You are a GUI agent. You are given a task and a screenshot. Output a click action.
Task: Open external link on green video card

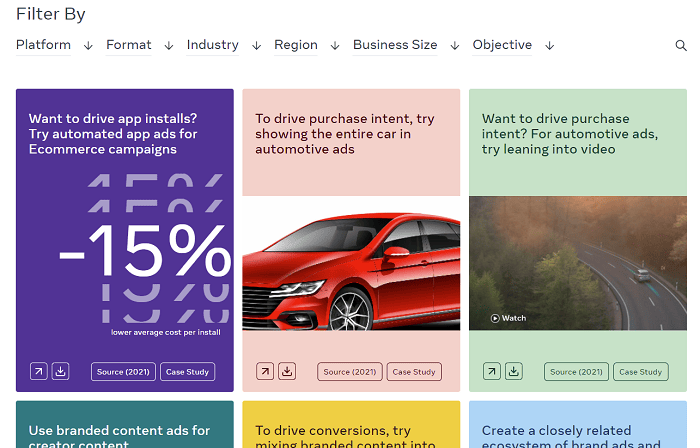492,371
